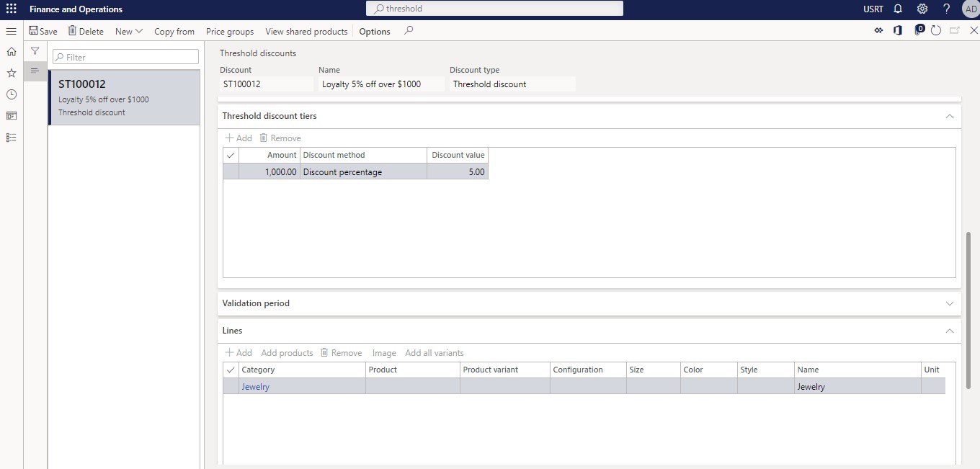
Task: Open Recent clock icon in sidebar
Action: 12,94
